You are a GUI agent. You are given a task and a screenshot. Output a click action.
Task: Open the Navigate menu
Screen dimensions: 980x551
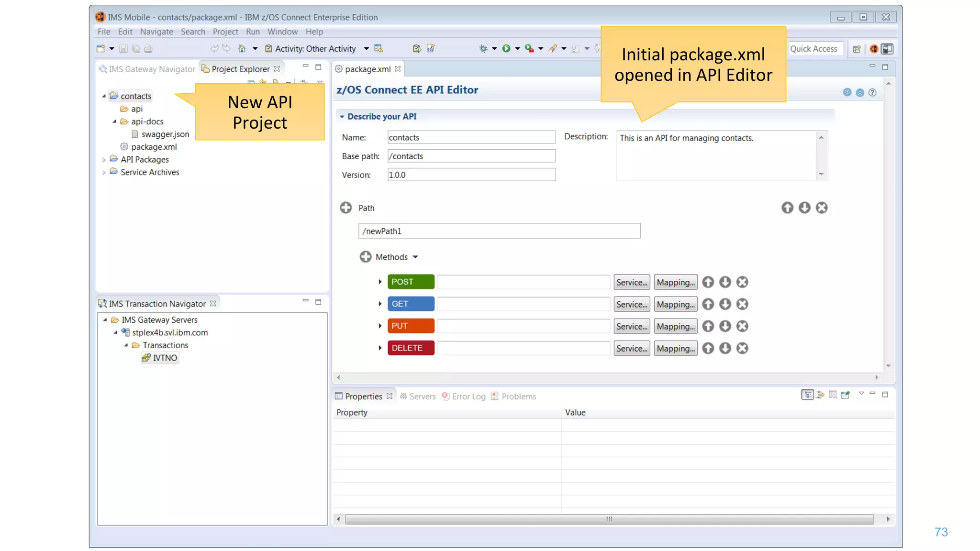[x=156, y=32]
